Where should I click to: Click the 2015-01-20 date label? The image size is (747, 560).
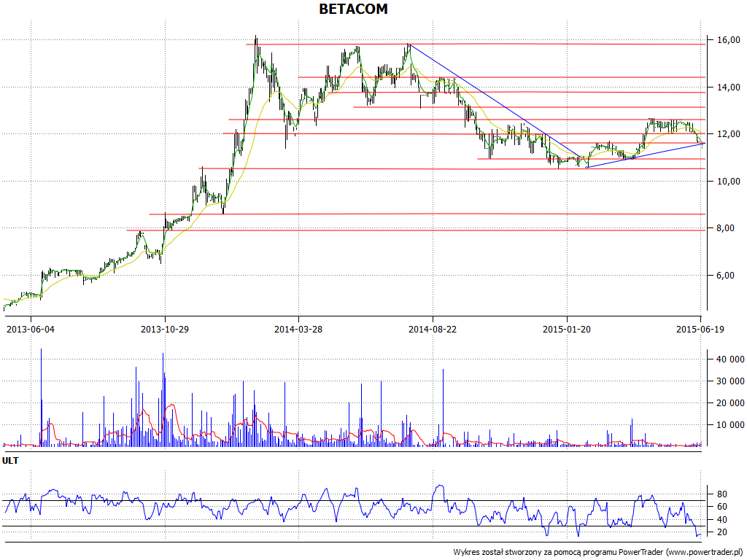[567, 329]
